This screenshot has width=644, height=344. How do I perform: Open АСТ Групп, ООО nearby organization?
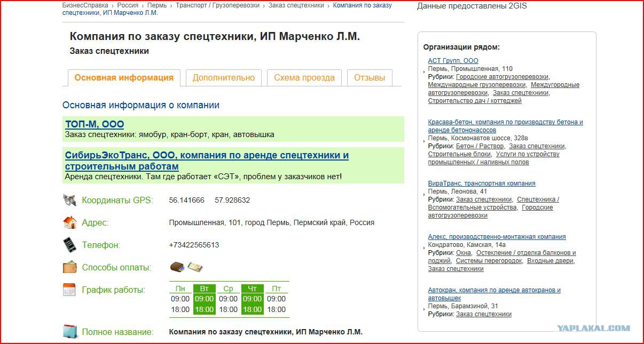(453, 61)
